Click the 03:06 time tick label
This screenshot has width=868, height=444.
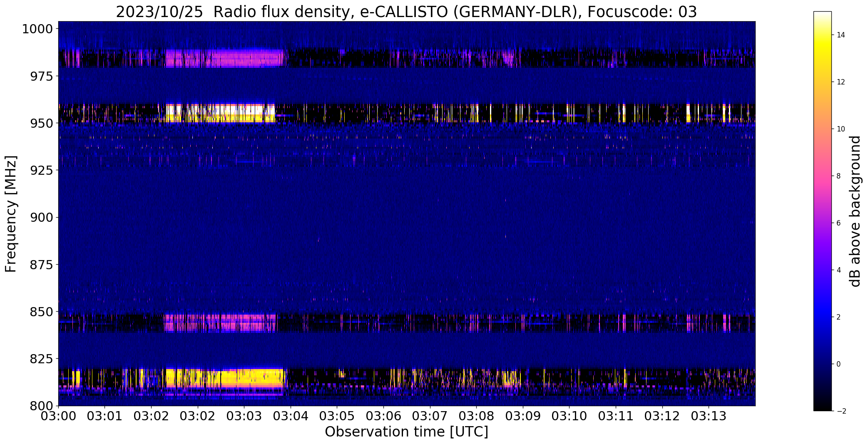[x=383, y=416]
